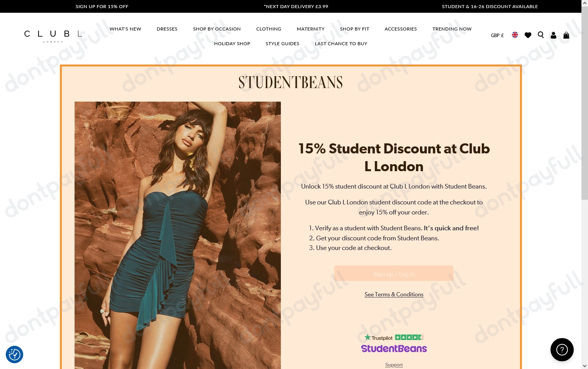This screenshot has height=369, width=588.
Task: Expand the Clothing menu
Action: click(269, 29)
